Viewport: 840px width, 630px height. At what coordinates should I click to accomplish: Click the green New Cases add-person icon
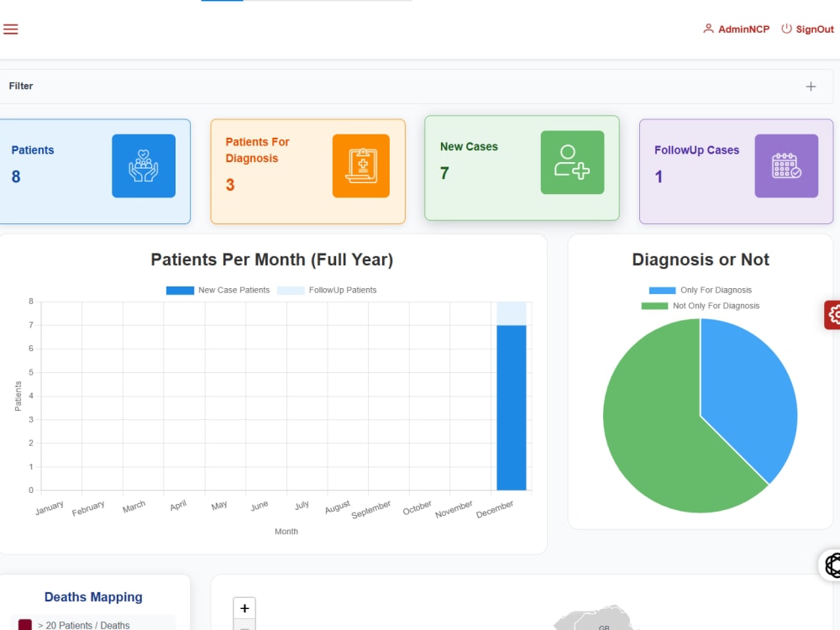572,162
